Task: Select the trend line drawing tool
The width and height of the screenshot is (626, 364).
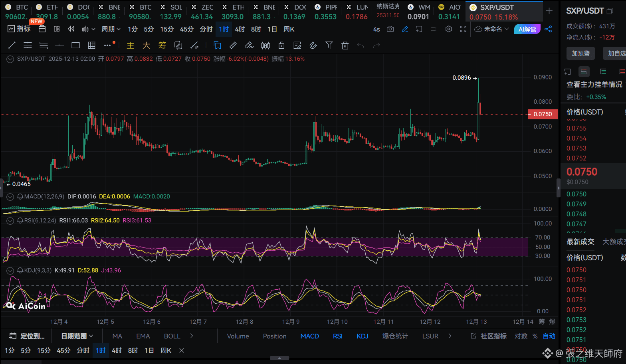Action: click(12, 45)
